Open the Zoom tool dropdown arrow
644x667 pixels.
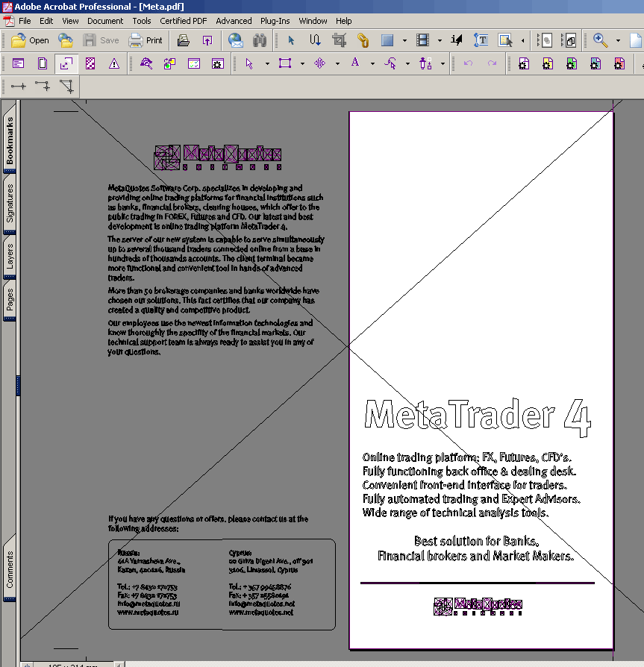click(618, 40)
